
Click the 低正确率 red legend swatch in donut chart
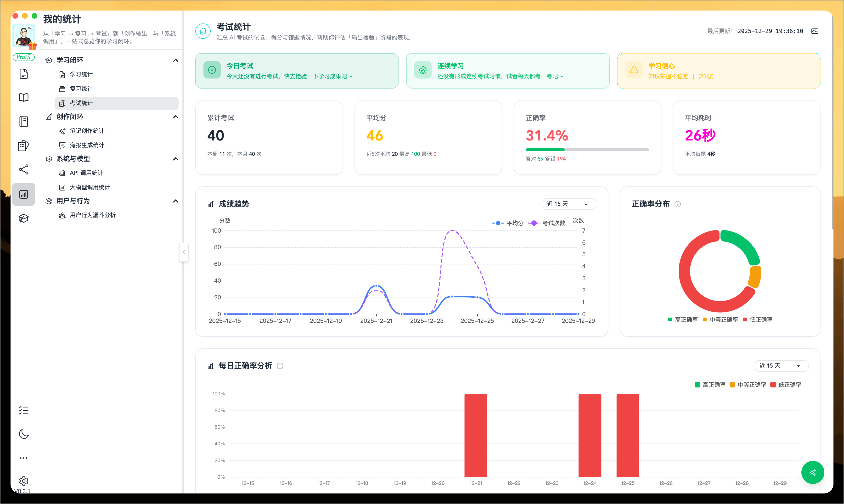pos(744,319)
